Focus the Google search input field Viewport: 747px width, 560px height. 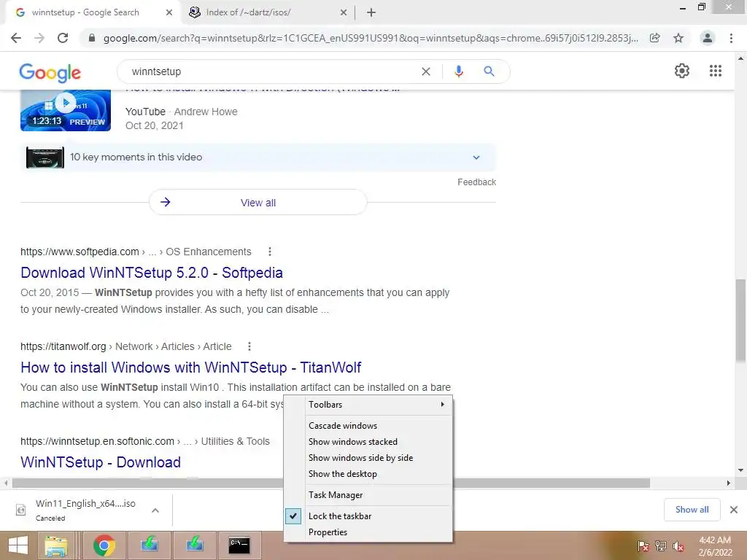point(271,71)
